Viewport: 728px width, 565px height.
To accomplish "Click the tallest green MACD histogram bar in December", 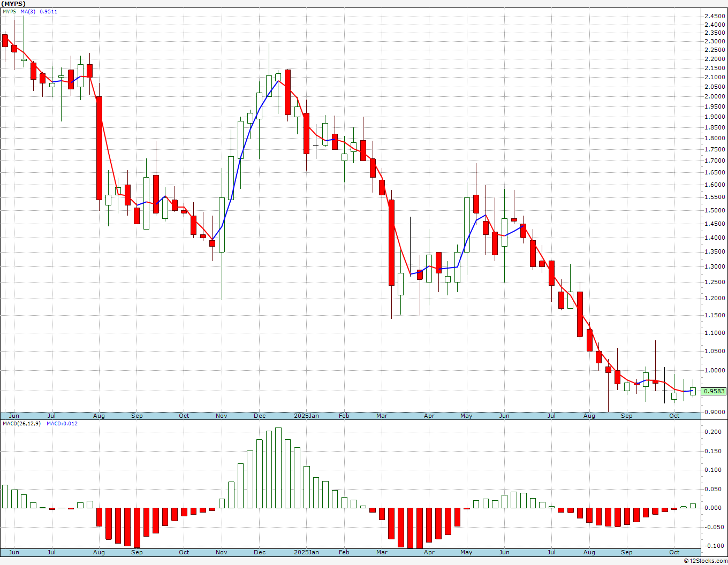I will tap(278, 468).
